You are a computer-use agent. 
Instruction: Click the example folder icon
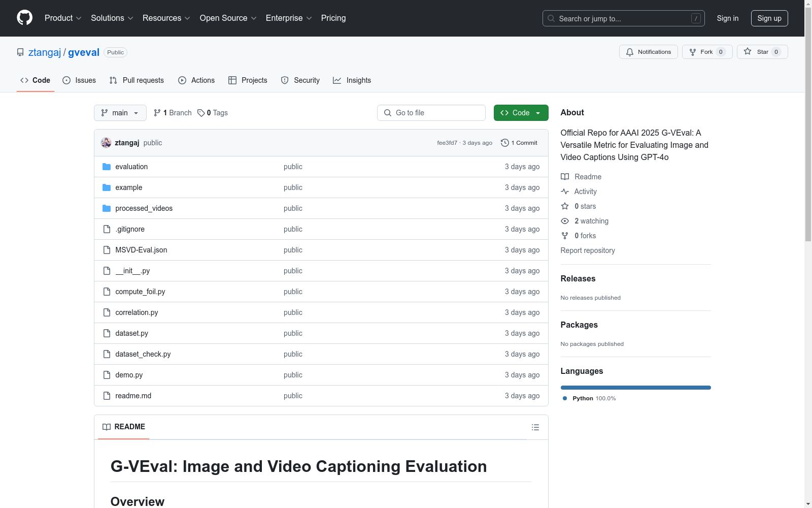(x=107, y=187)
